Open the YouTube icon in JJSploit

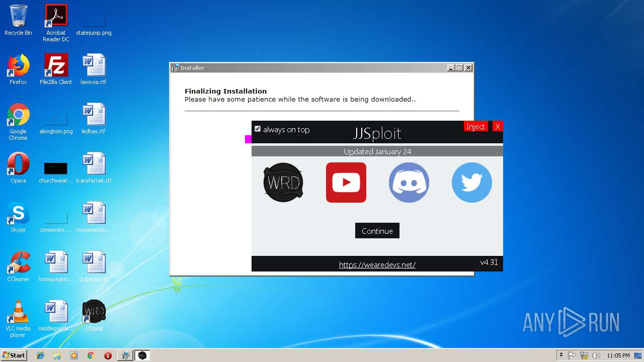[x=346, y=183]
